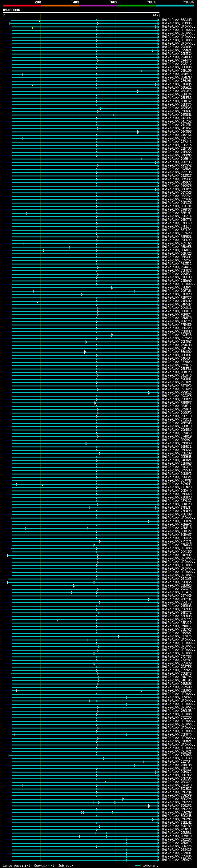This screenshot has height=868, width=197.
Task: Open hit UniRef100_Q0J9W6
Action: tap(177, 23)
